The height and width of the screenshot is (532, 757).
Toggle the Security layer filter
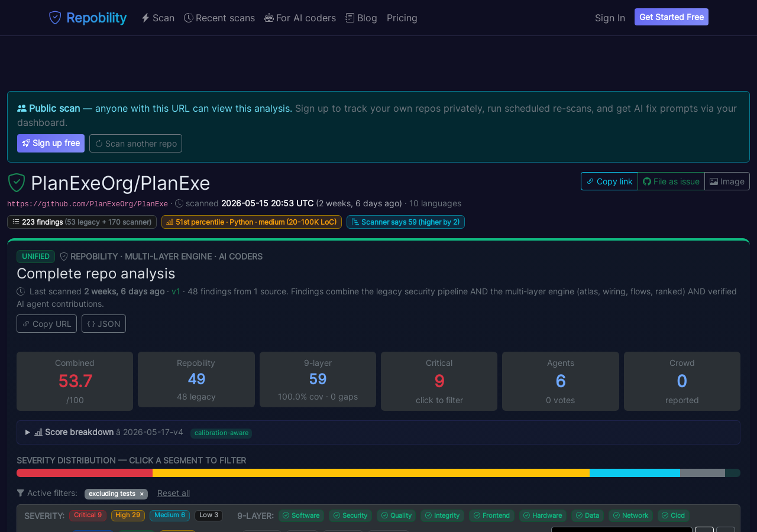350,516
